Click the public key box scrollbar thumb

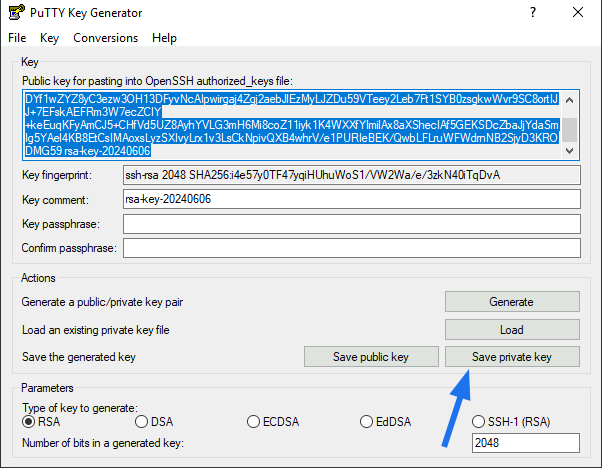click(570, 129)
